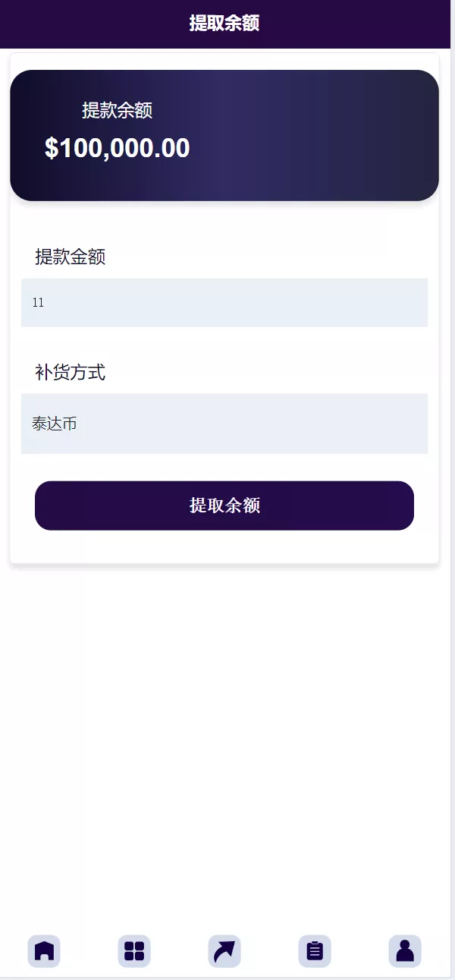Focus the 提款金额 input showing 11
This screenshot has width=455, height=980.
(224, 303)
